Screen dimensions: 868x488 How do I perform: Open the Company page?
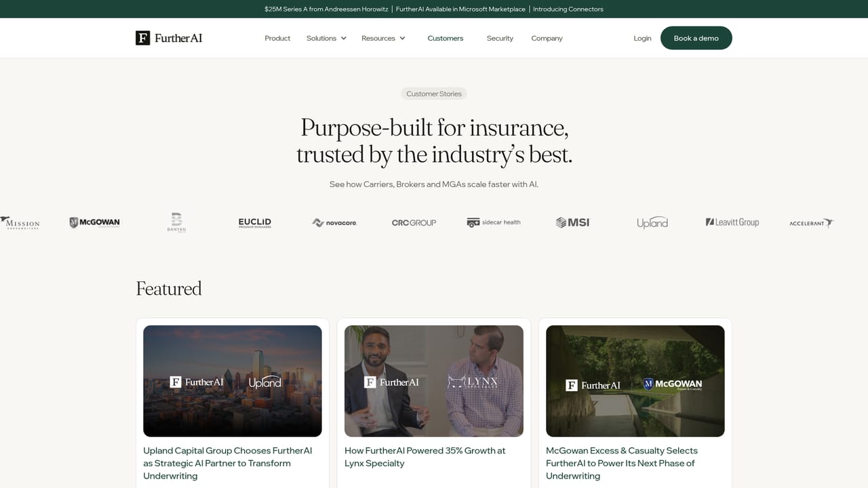coord(547,39)
